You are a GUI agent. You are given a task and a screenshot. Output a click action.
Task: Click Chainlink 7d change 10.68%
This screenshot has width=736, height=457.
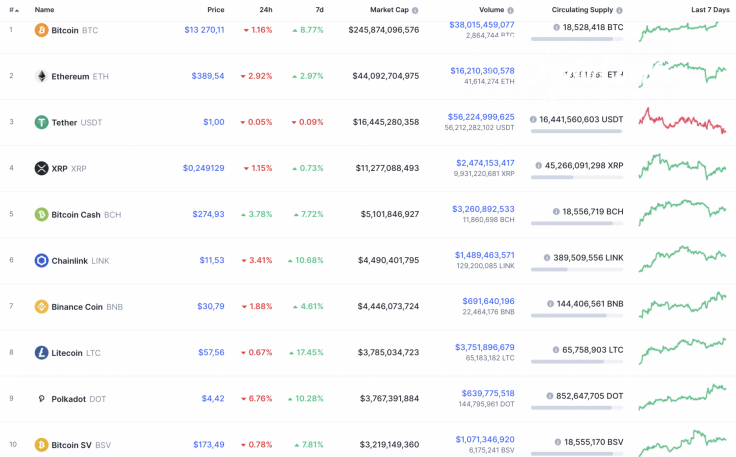[x=306, y=260]
